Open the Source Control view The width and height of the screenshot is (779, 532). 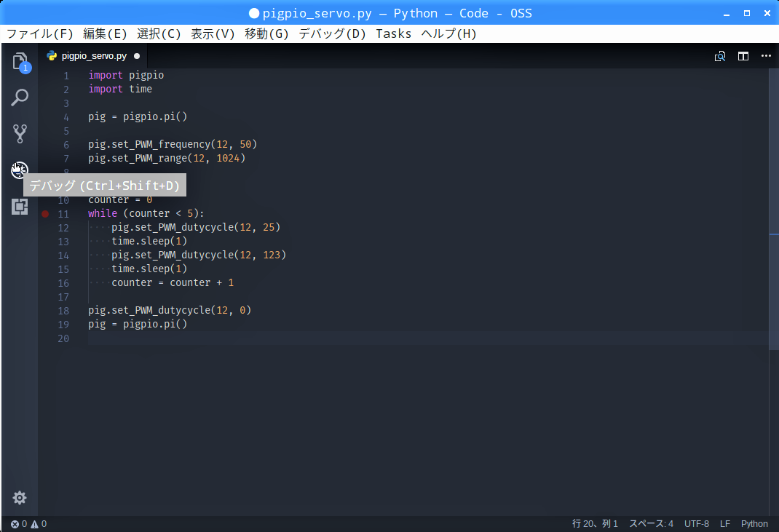(20, 134)
